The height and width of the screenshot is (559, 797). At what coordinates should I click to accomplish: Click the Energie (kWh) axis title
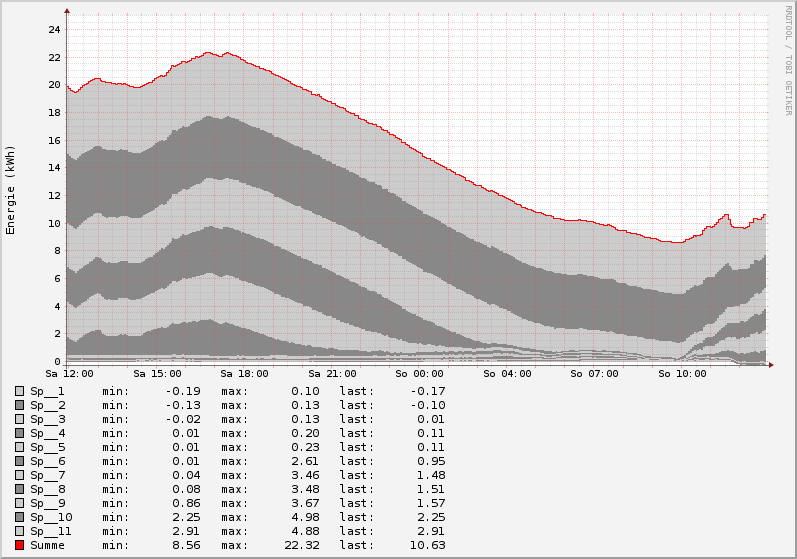point(11,190)
